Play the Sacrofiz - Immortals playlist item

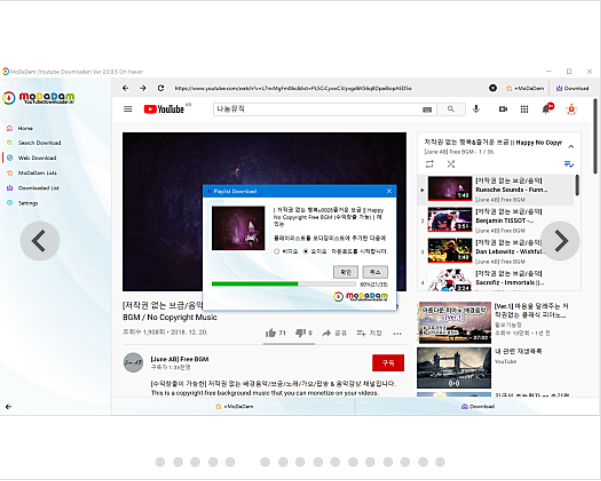click(x=495, y=280)
